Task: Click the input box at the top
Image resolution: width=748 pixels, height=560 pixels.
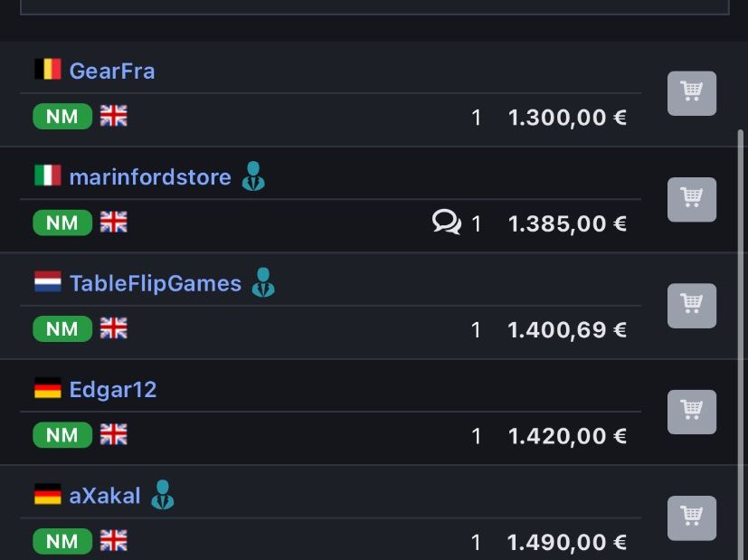Action: pos(374,7)
